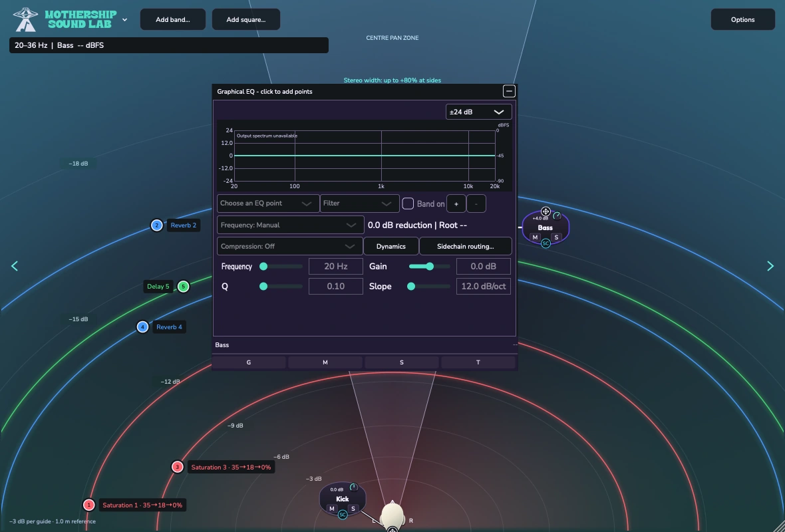
Task: Select the S tab in EQ panel
Action: [402, 362]
